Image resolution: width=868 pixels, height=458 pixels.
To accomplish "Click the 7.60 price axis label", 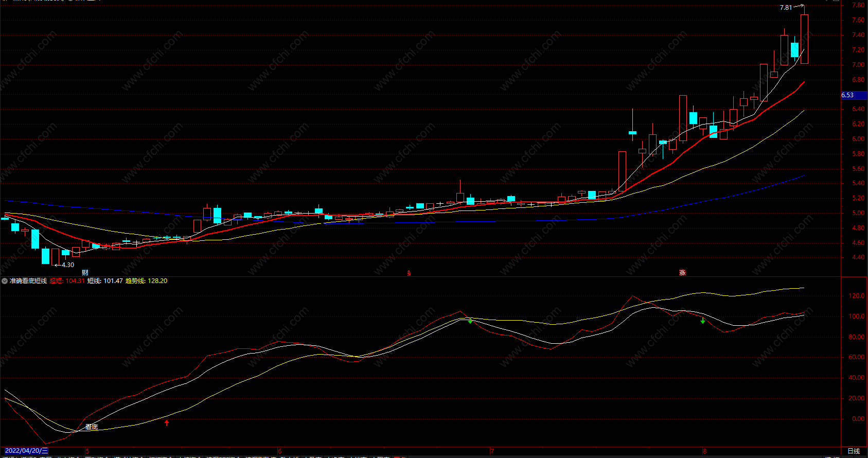I will coord(858,20).
